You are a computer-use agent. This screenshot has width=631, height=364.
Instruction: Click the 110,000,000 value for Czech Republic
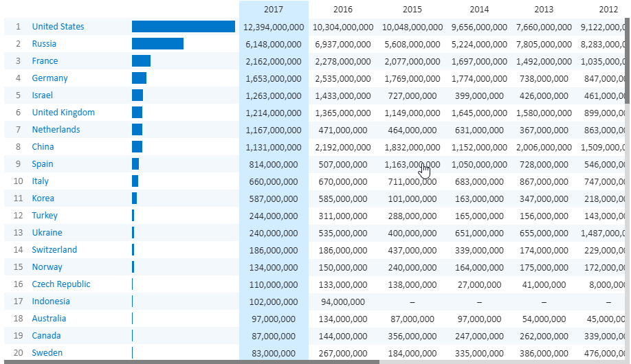tap(274, 285)
